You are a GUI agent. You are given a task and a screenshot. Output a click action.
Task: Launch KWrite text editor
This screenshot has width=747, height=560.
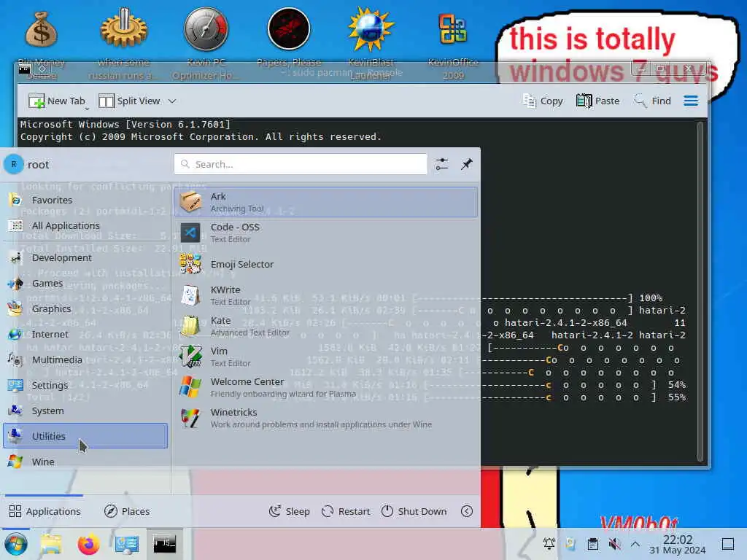pos(326,295)
